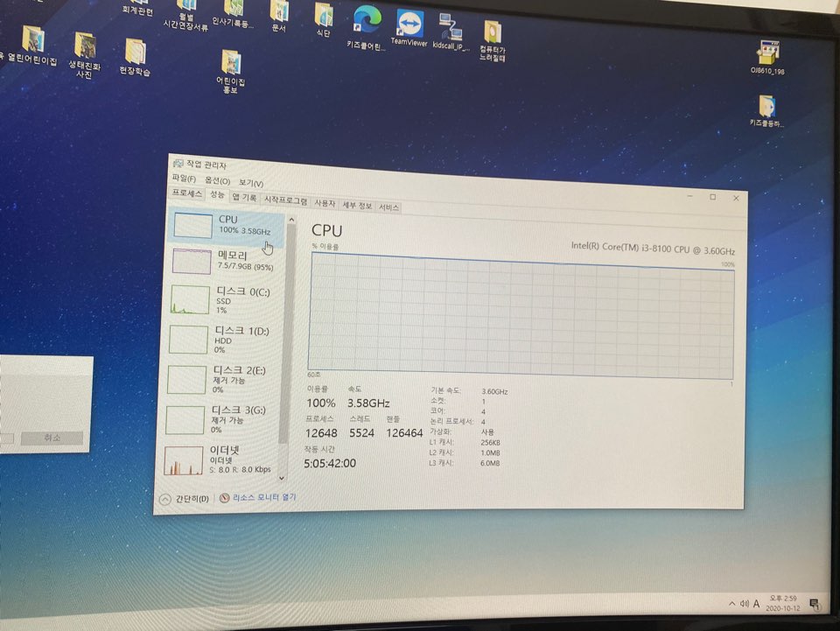840x631 pixels.
Task: Open the 월별 시간연장서류 folder
Action: pyautogui.click(x=185, y=15)
